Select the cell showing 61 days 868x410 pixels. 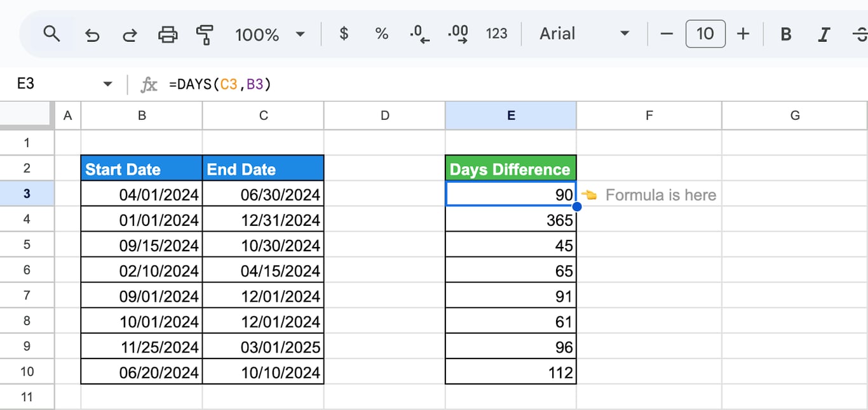click(x=511, y=321)
